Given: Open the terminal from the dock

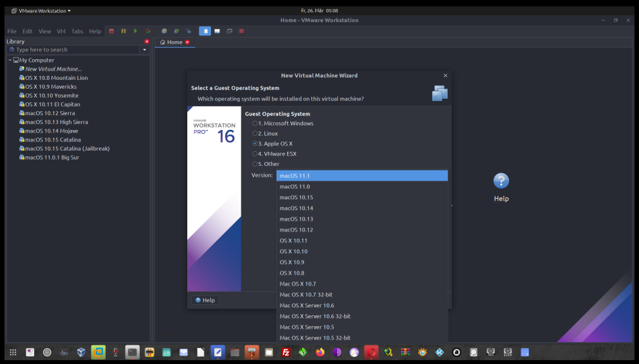Looking at the screenshot, I should (132, 352).
